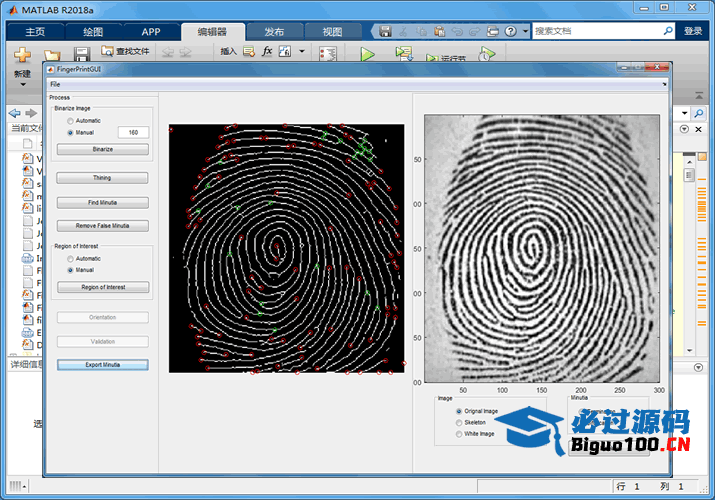Click the Run Section (运行节) icon

431,58
